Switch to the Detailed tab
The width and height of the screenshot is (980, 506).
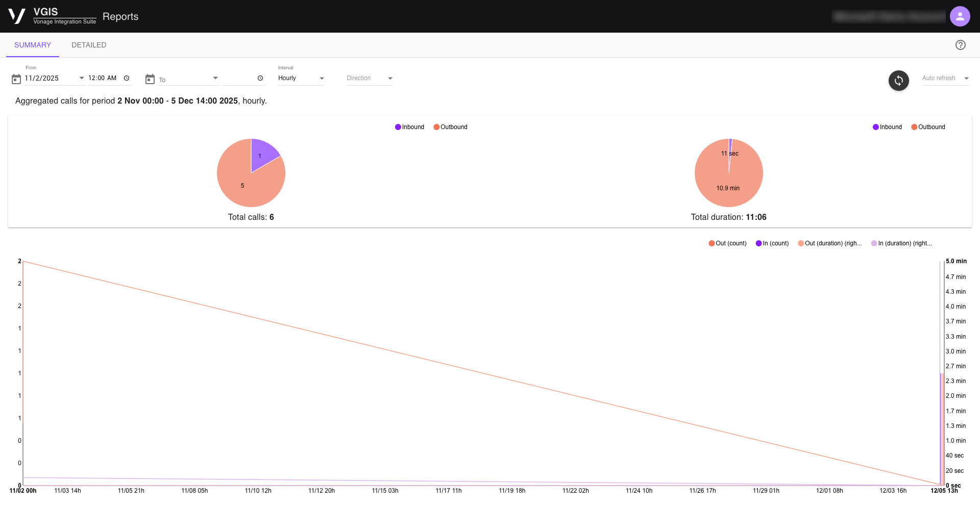tap(89, 45)
